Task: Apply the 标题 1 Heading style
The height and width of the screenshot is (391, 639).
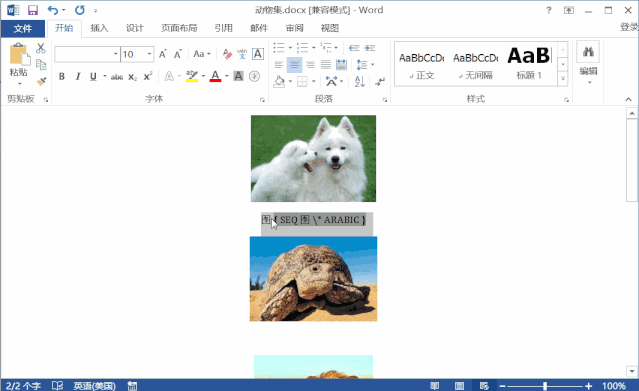Action: coord(529,64)
